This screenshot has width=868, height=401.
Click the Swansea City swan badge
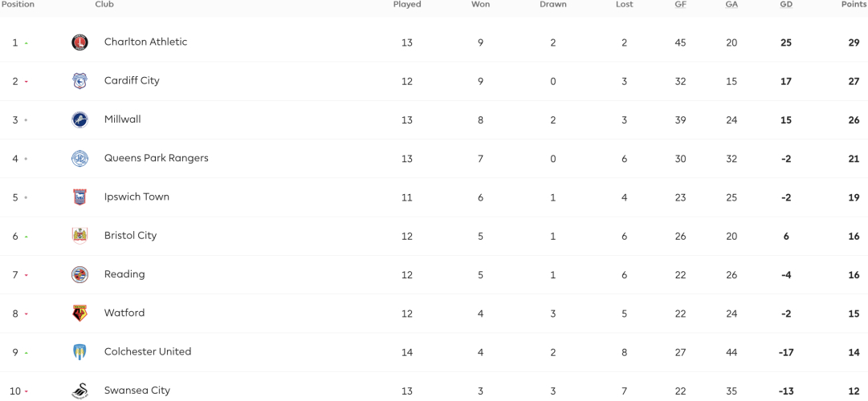pyautogui.click(x=79, y=391)
